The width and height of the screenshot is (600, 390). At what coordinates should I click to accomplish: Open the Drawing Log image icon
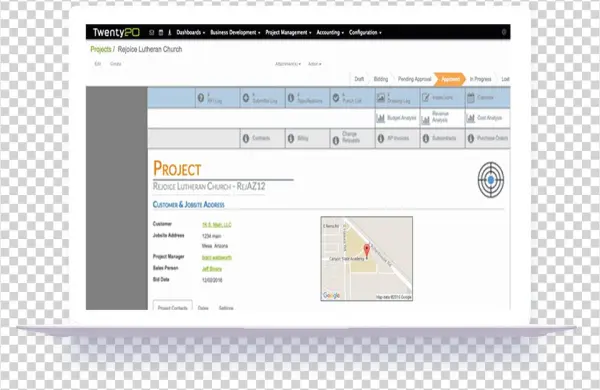(381, 98)
